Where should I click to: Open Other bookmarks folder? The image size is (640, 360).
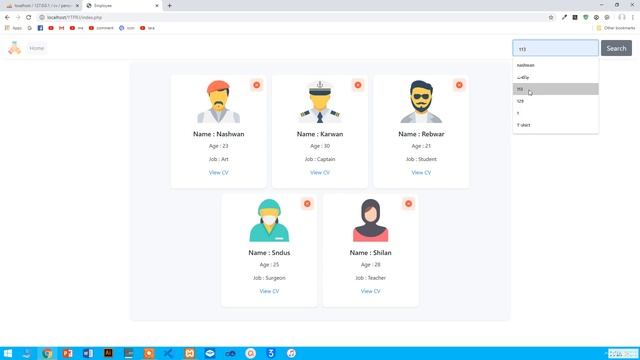(x=616, y=28)
